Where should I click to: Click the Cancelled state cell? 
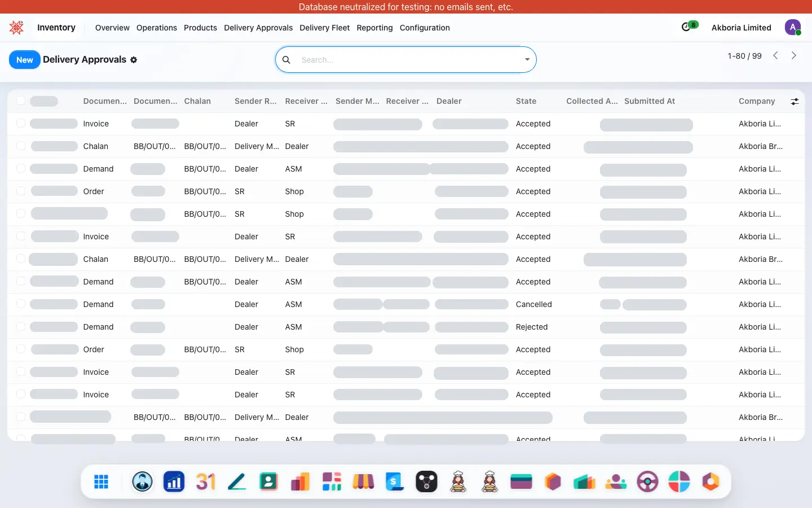click(534, 304)
